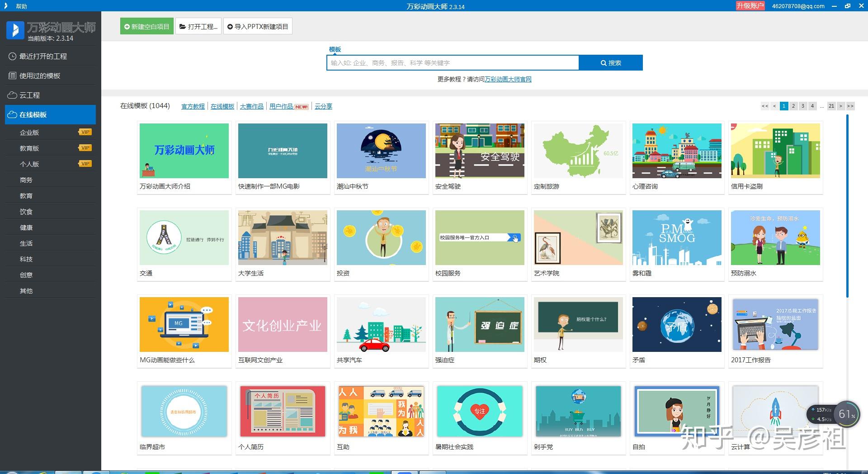Open the 矛盾 template thumbnail
Screen dimensions: 868x474
[x=677, y=324]
